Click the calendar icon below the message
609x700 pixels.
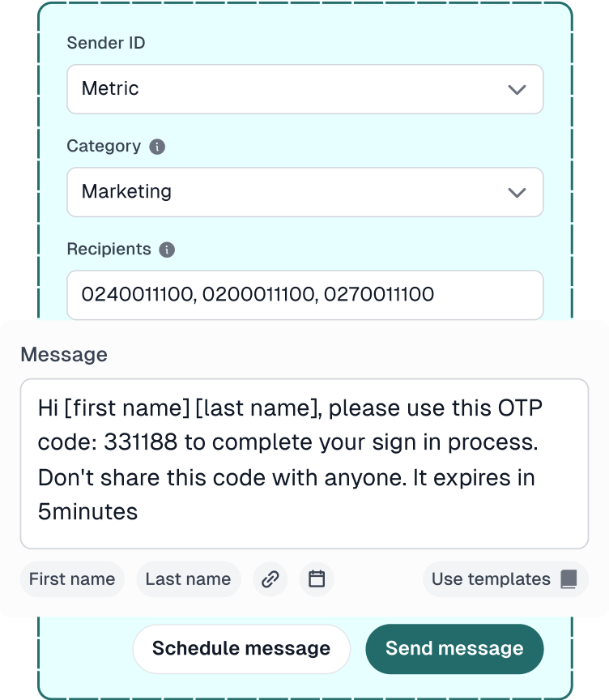[x=317, y=579]
